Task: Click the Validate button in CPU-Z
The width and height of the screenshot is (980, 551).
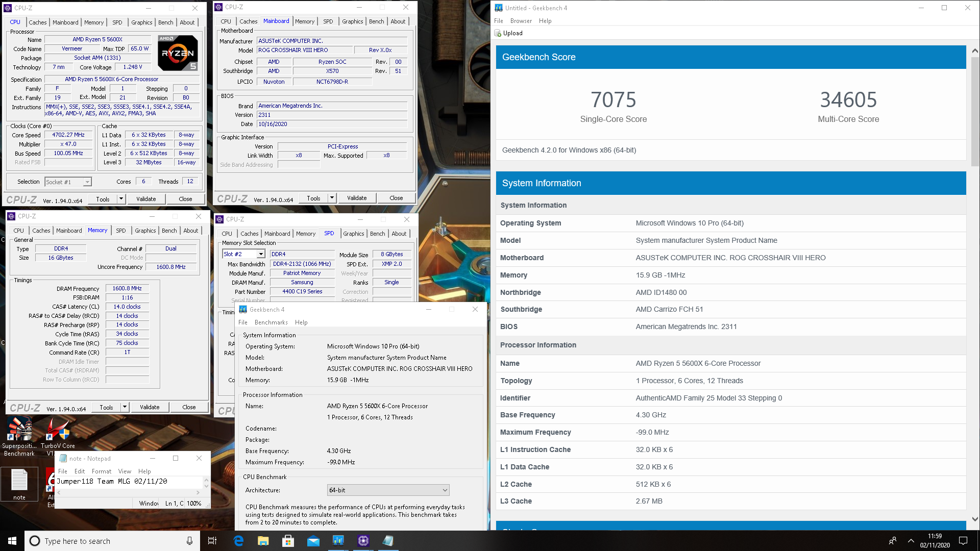Action: 145,198
